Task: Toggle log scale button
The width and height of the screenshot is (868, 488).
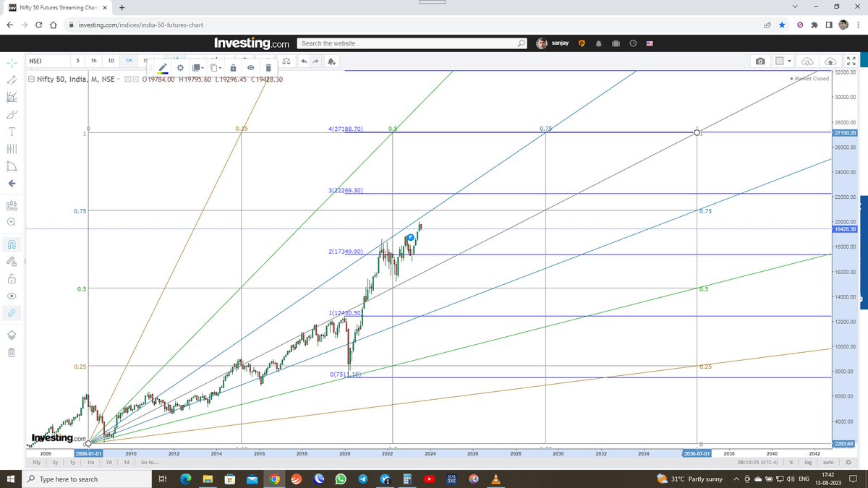Action: [x=809, y=461]
